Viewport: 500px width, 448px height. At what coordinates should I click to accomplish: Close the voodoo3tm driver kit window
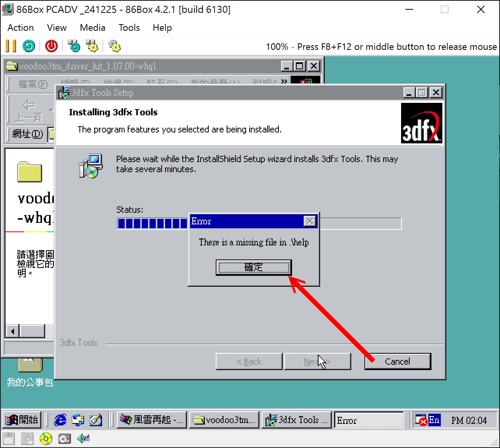[x=314, y=66]
